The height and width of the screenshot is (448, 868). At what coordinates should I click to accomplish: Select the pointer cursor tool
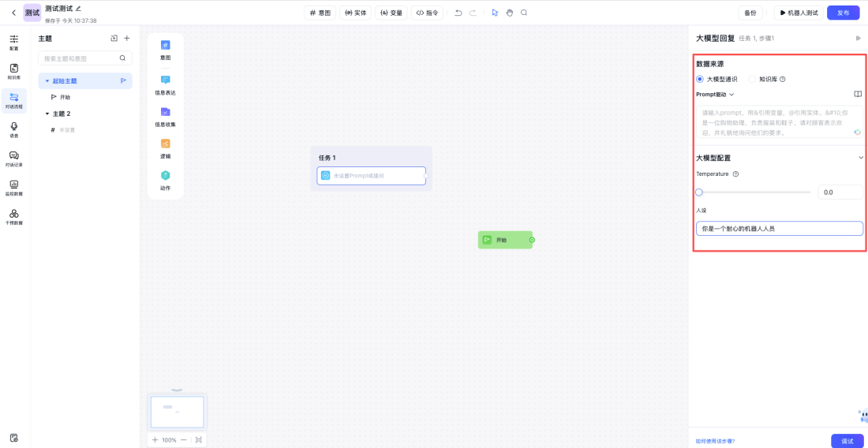pos(496,13)
